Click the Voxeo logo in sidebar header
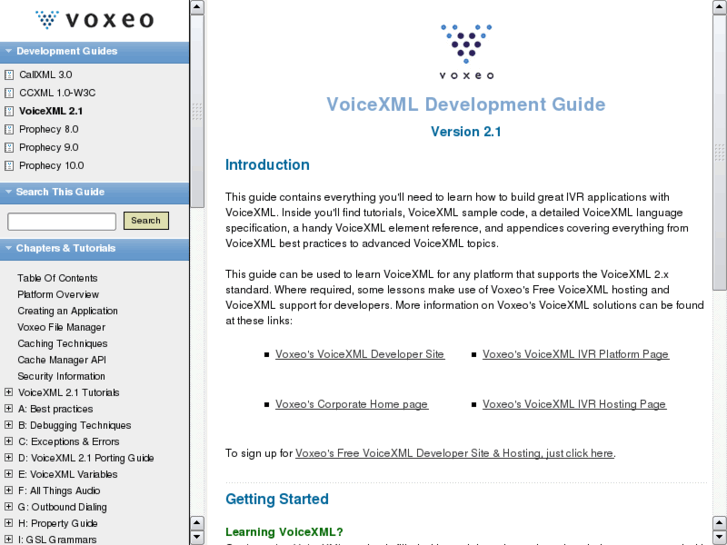The width and height of the screenshot is (727, 545). pos(95,20)
